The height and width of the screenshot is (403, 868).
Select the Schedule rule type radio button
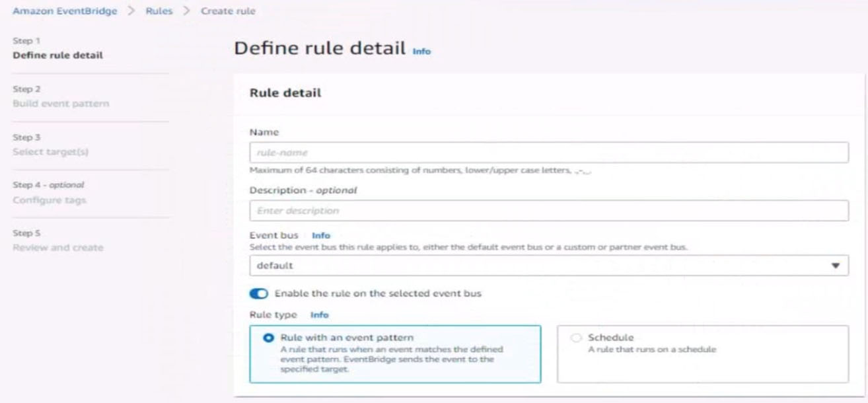(576, 338)
